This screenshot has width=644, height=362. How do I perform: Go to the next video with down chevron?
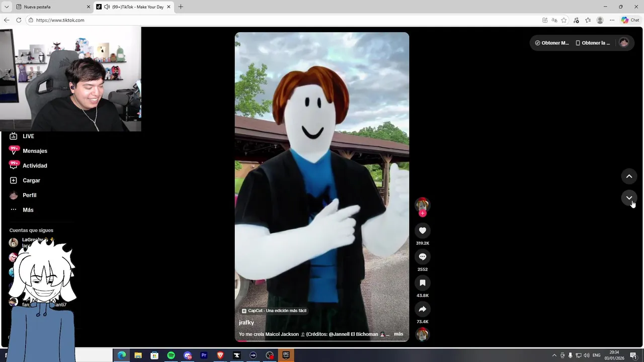tap(629, 198)
